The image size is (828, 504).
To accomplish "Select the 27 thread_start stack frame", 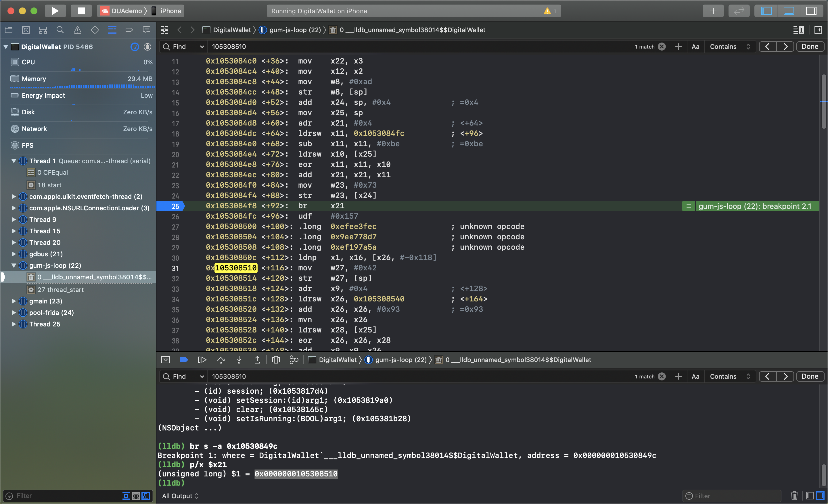I will [60, 289].
